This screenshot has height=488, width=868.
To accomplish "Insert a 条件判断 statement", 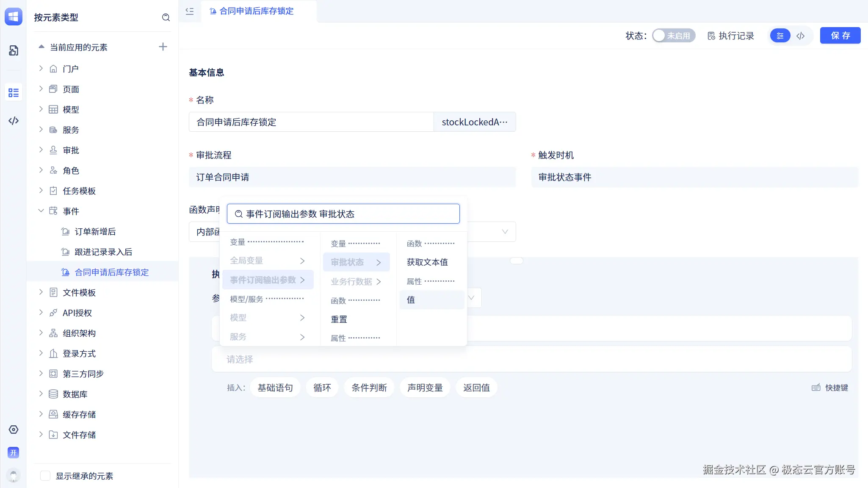I will point(369,388).
